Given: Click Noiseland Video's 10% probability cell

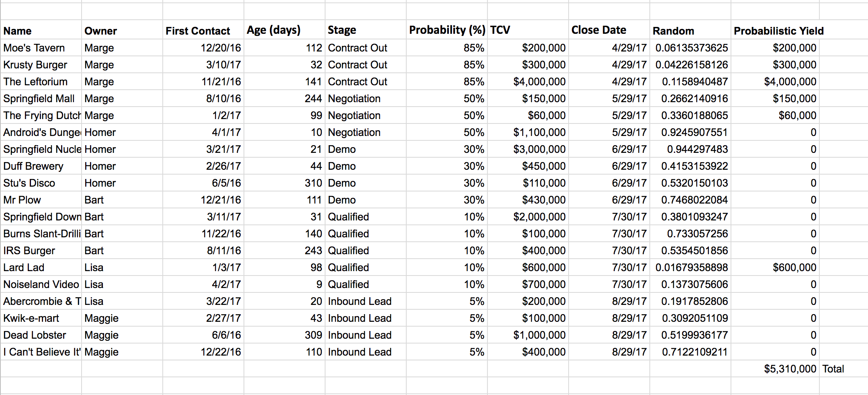Looking at the screenshot, I should pos(447,284).
